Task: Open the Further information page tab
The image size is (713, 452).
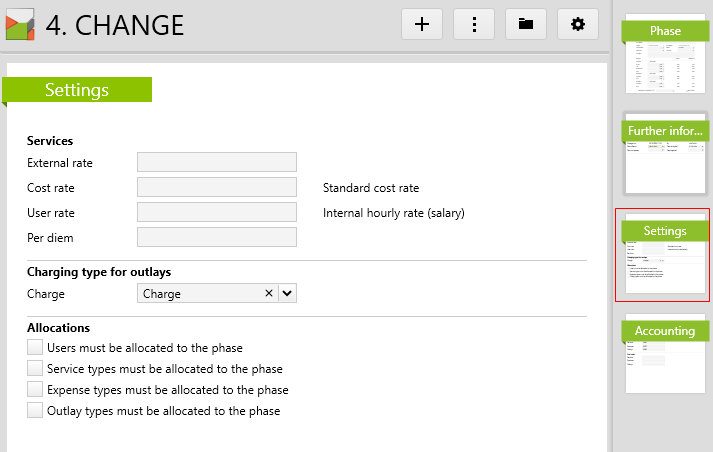Action: coord(665,152)
